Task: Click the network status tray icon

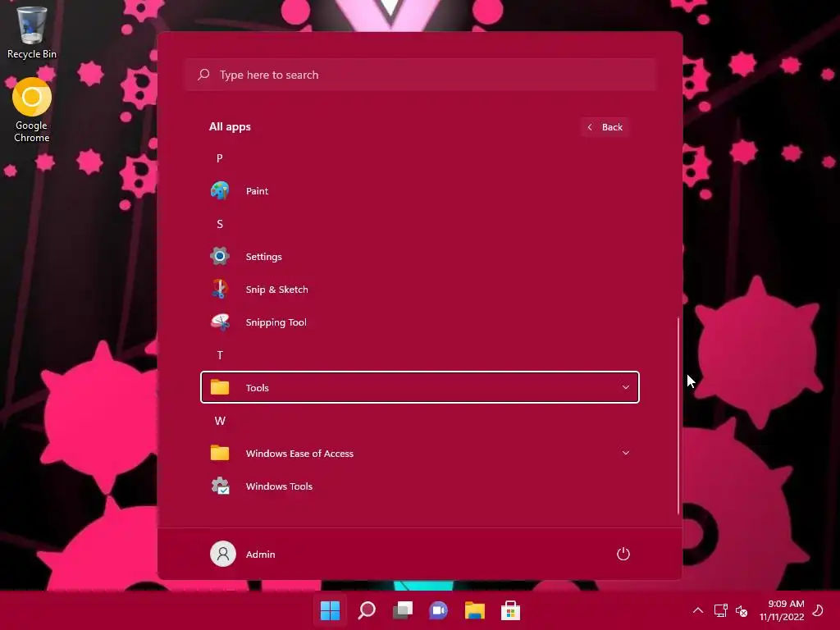Action: pos(720,610)
